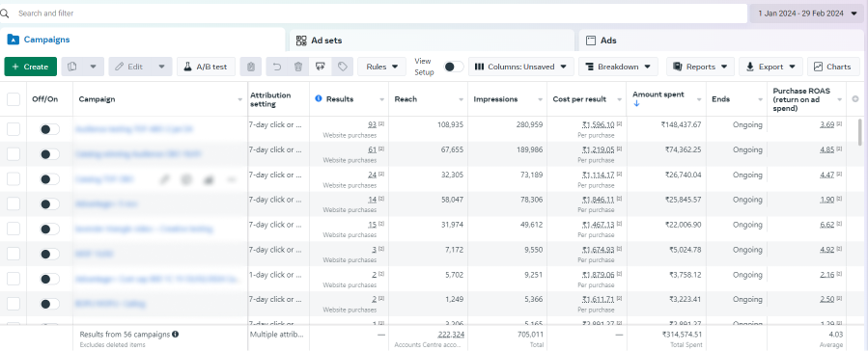Image resolution: width=868 pixels, height=351 pixels.
Task: Open the Edit dropdown arrow
Action: 161,67
